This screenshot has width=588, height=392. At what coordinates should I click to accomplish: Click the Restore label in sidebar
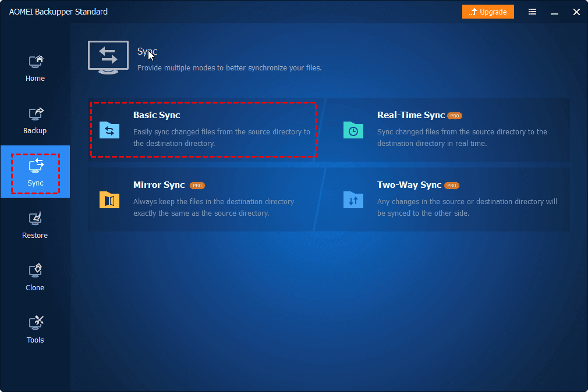[x=35, y=236]
